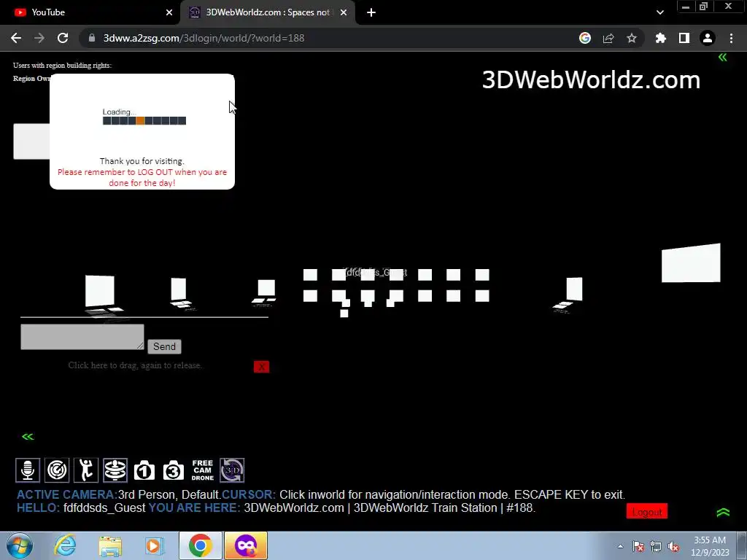Click the 3D refresh icon

(232, 470)
